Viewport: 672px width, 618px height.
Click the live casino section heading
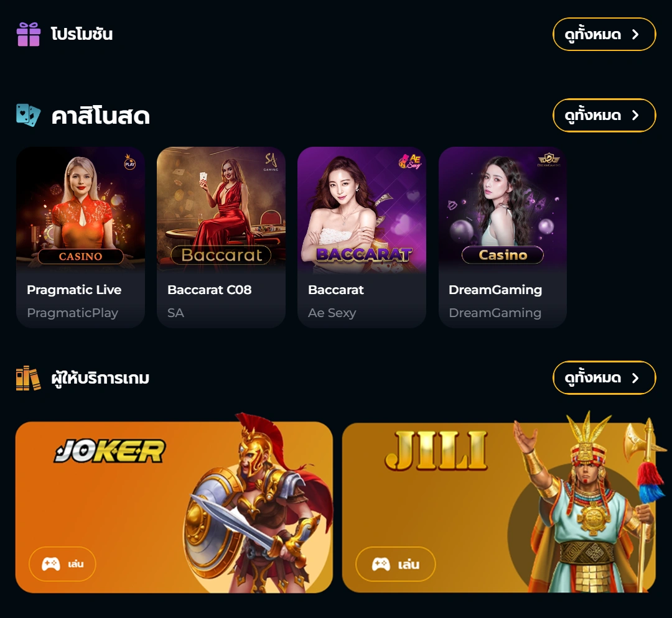coord(101,116)
